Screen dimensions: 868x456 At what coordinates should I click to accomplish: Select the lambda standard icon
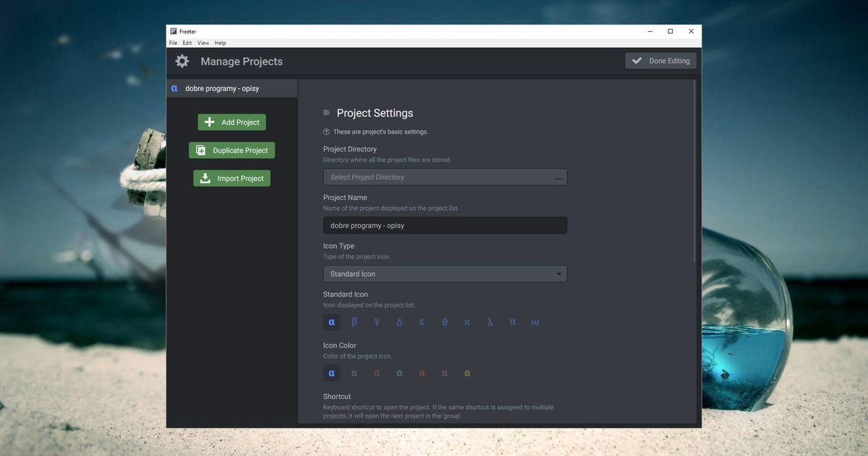coord(490,322)
